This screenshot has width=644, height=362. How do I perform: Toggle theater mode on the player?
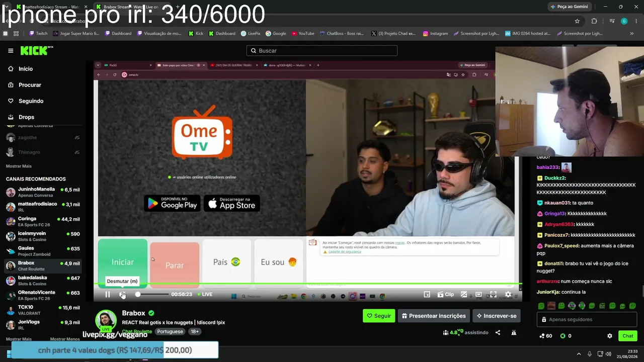(x=478, y=295)
